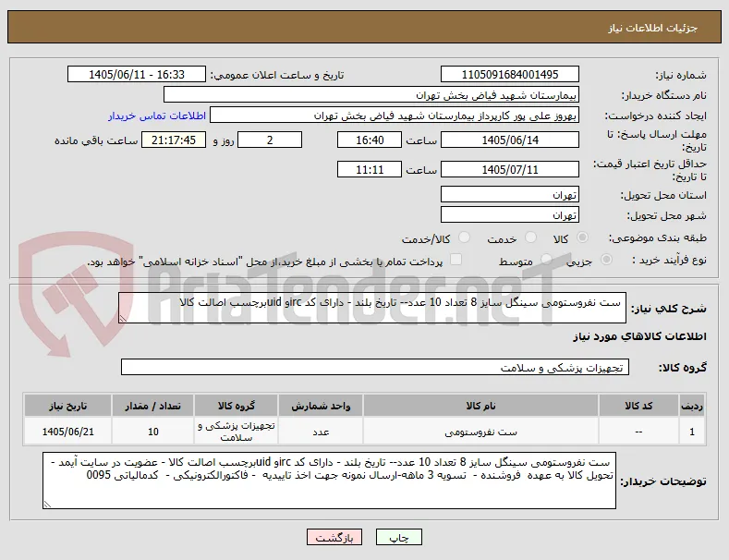Open the اطلاعات تماس خریدار link
The height and width of the screenshot is (560, 729).
(x=157, y=116)
